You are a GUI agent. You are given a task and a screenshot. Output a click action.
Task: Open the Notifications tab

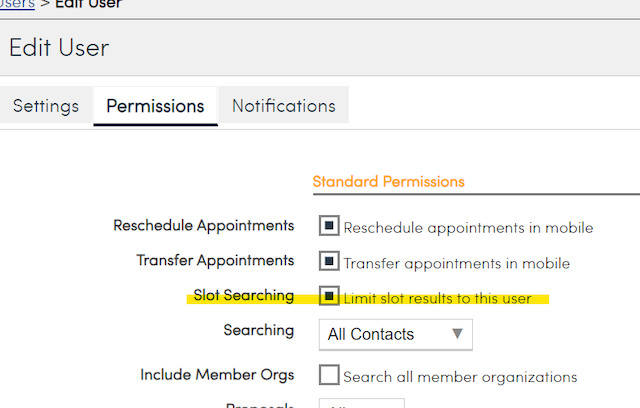point(284,106)
